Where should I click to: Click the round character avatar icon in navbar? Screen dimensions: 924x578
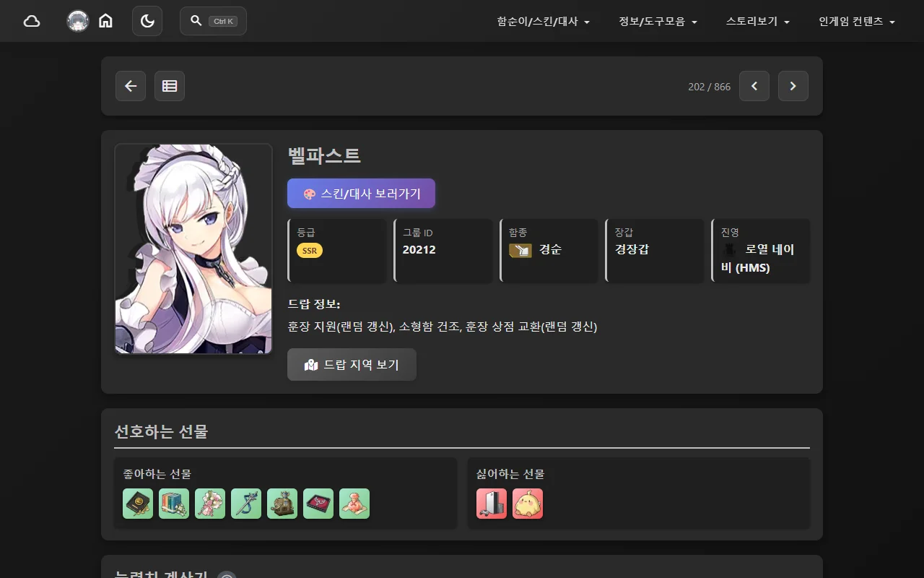tap(78, 21)
